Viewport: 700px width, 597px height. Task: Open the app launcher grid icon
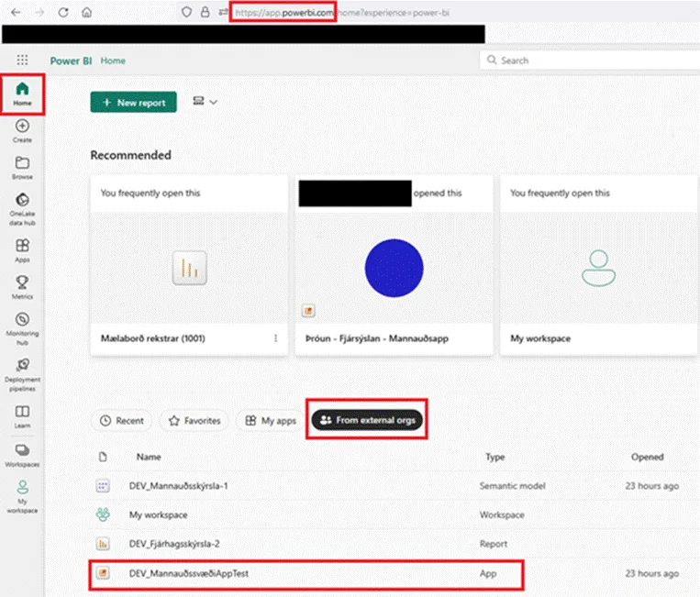click(x=22, y=60)
